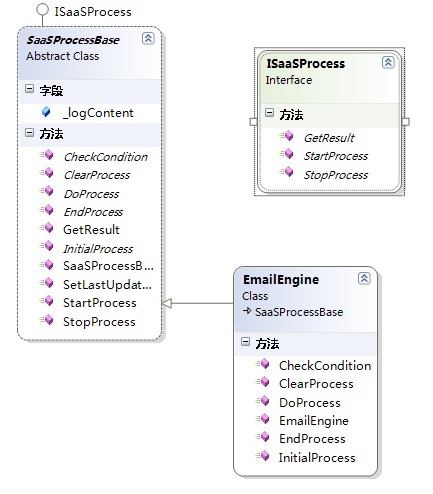Click the left resize handle of ISaaSProcess box
Screen dimensions: 433x494
point(253,122)
